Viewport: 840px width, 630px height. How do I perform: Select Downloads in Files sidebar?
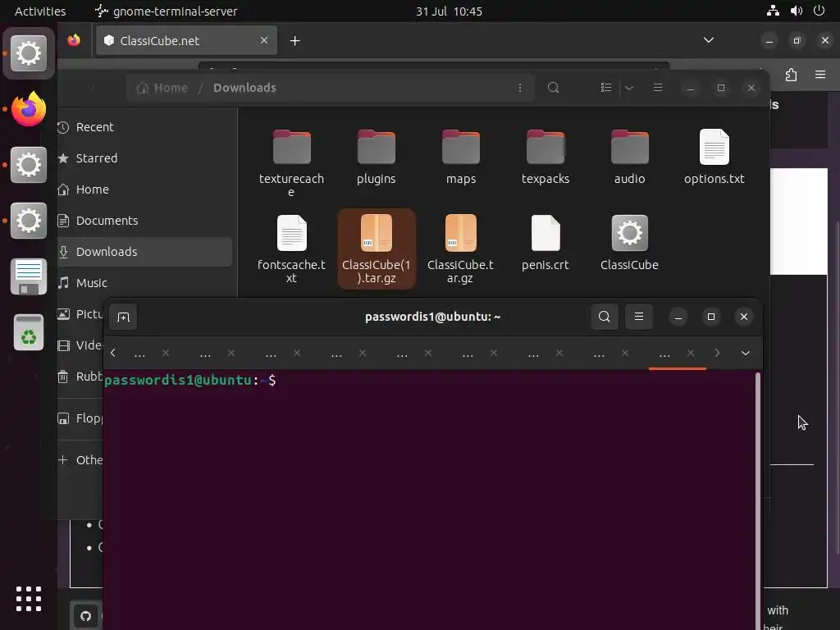pos(144,251)
